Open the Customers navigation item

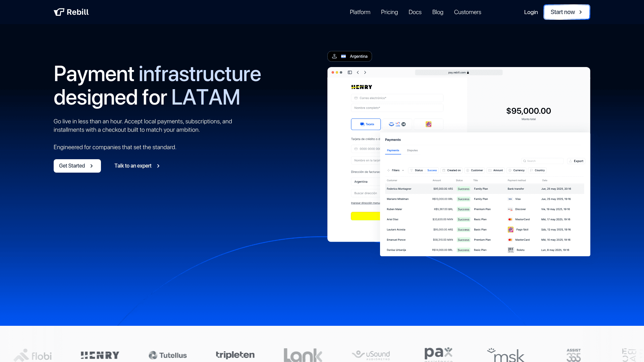468,12
